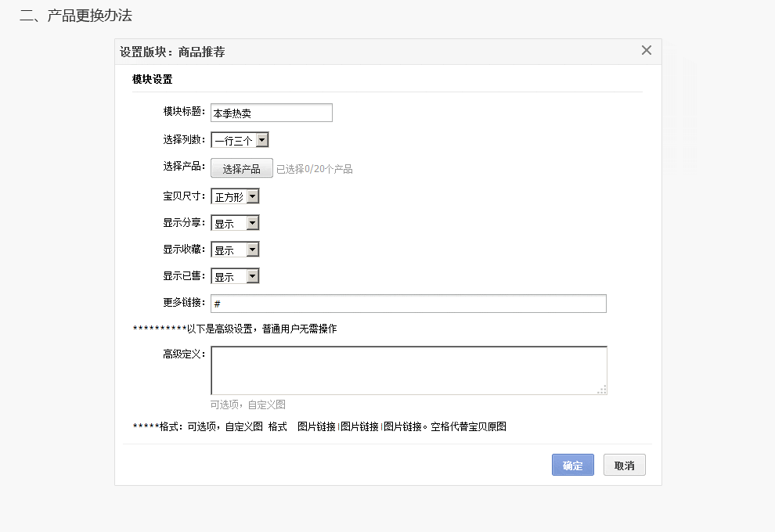Click the 模块标题 text field
The width and height of the screenshot is (775, 532).
[x=271, y=113]
